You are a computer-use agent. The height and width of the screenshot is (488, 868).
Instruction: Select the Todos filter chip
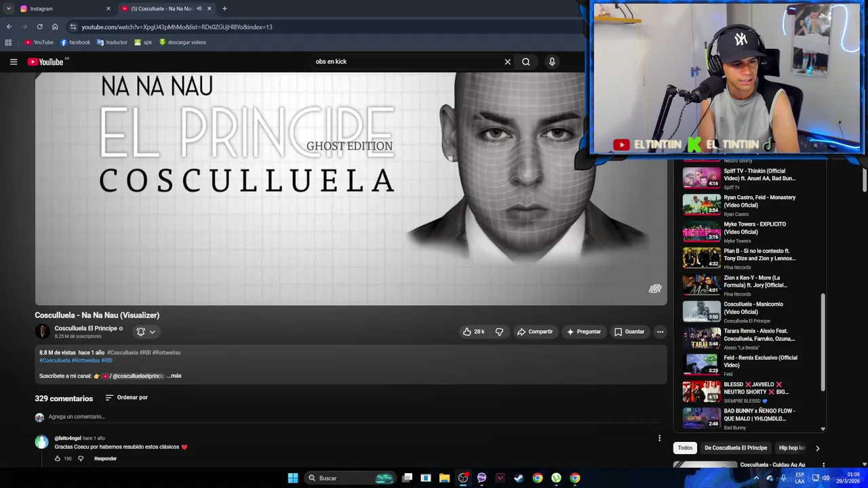(685, 448)
